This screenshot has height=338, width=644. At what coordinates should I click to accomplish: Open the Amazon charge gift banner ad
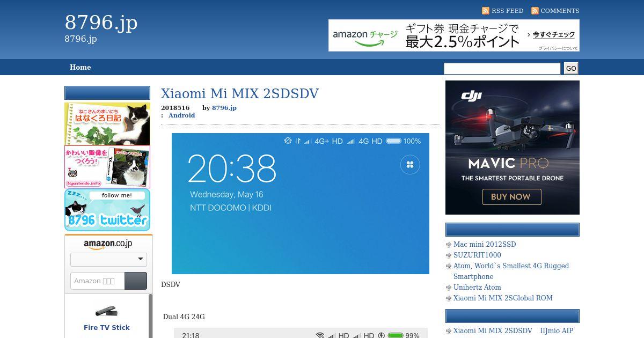pos(454,35)
